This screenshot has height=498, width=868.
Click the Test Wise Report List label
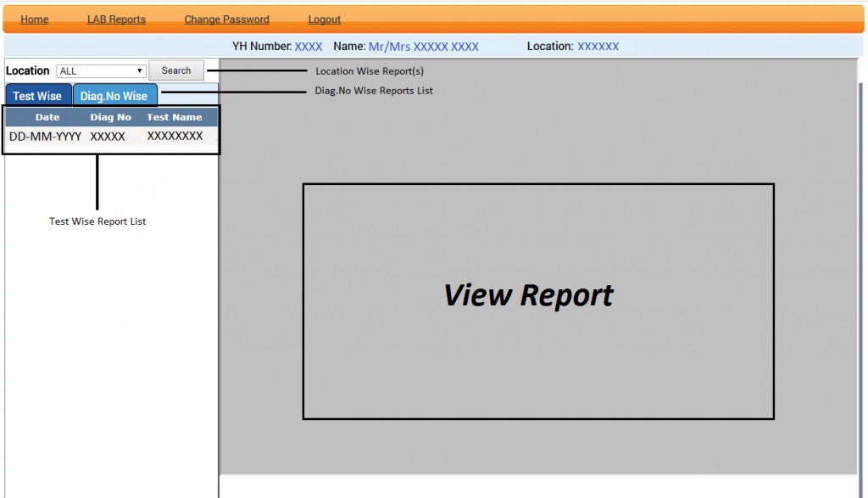[97, 221]
